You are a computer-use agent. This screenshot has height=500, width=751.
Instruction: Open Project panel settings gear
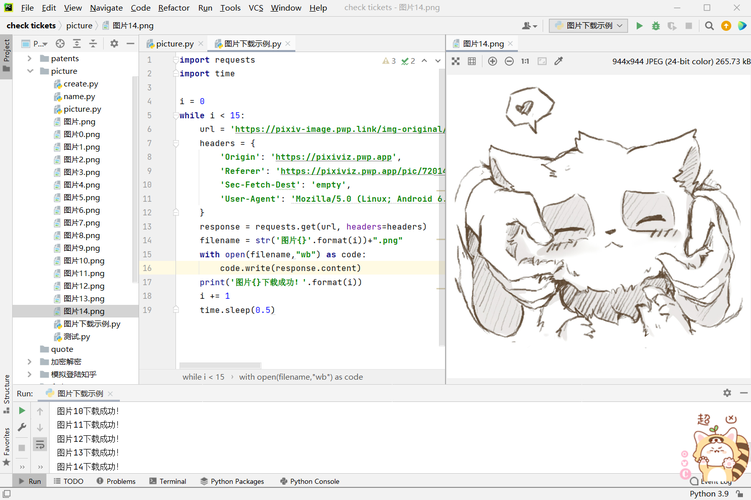click(x=114, y=44)
